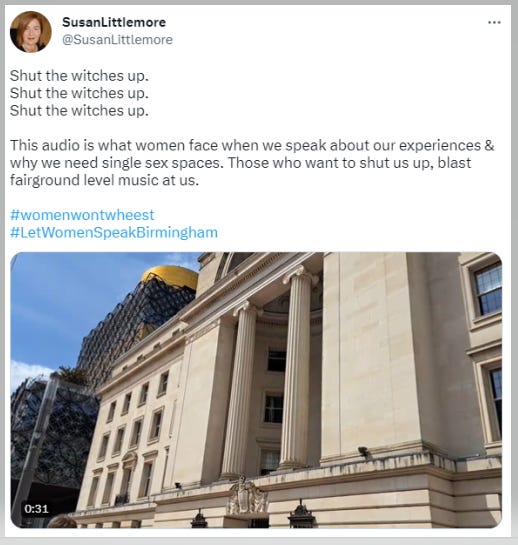Play the embedded building video
The width and height of the screenshot is (518, 545).
256,390
